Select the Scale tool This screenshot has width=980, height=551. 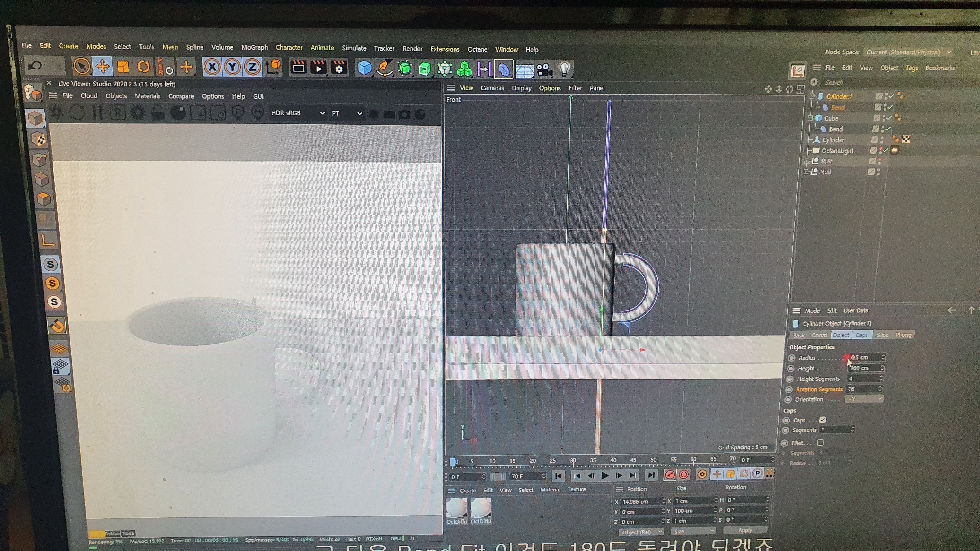point(123,67)
